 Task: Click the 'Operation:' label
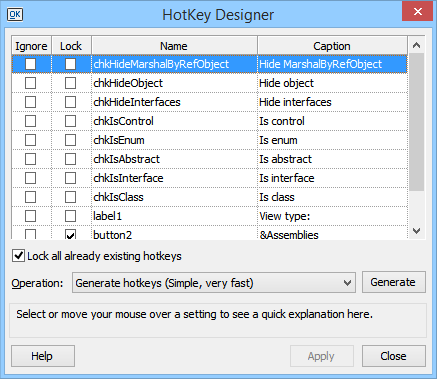(37, 283)
